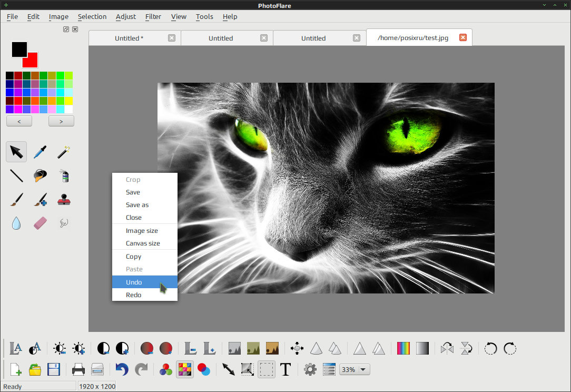
Task: Close the tool panel dock
Action: coord(75,29)
